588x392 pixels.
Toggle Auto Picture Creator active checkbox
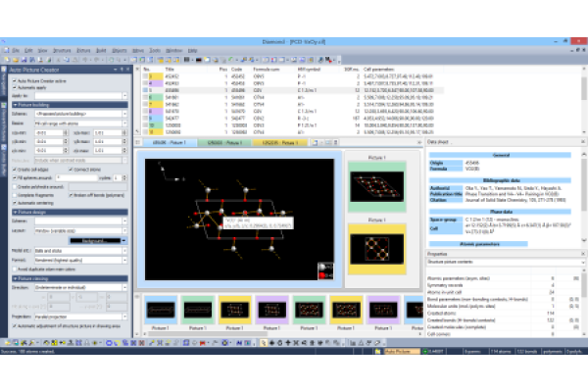tap(15, 81)
